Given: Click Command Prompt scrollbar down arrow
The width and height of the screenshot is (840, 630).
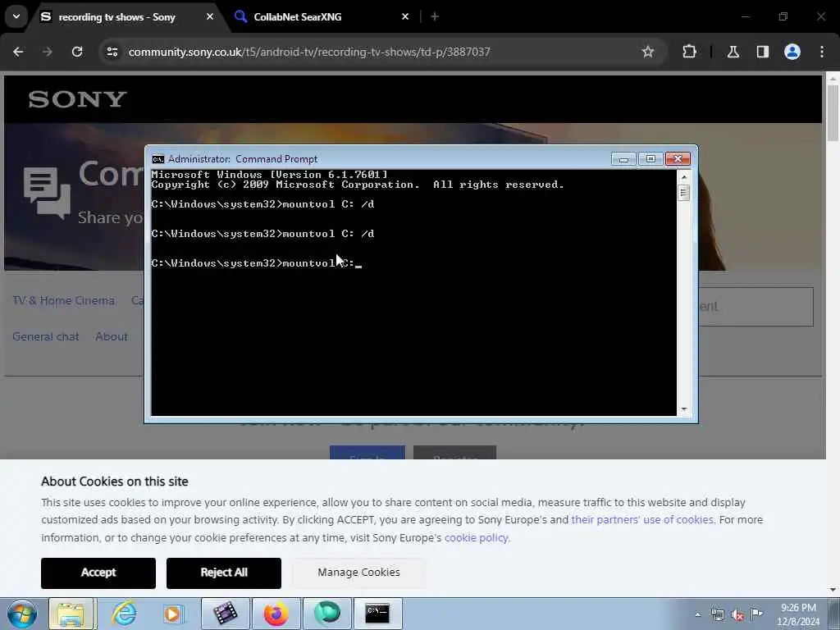Looking at the screenshot, I should coord(683,409).
